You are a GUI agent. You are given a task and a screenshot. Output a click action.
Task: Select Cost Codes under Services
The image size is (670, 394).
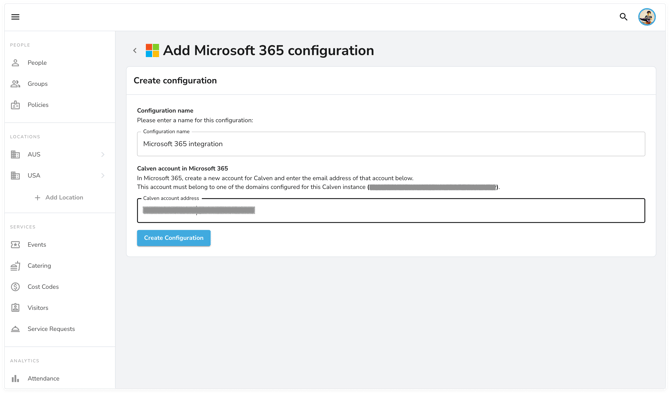(x=43, y=287)
